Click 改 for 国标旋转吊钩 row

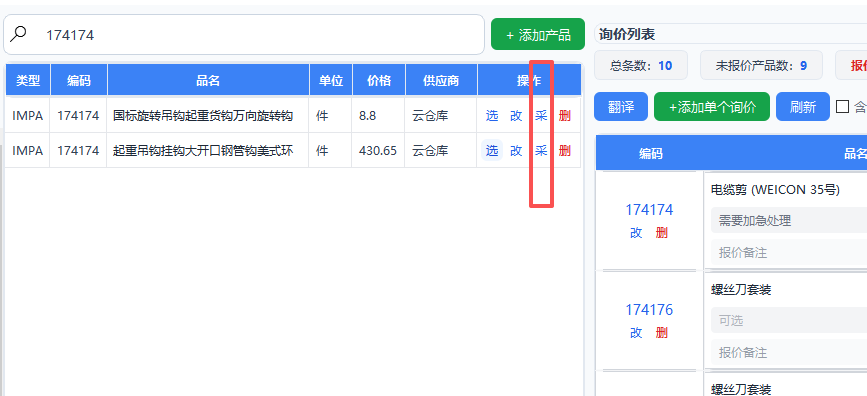click(516, 116)
